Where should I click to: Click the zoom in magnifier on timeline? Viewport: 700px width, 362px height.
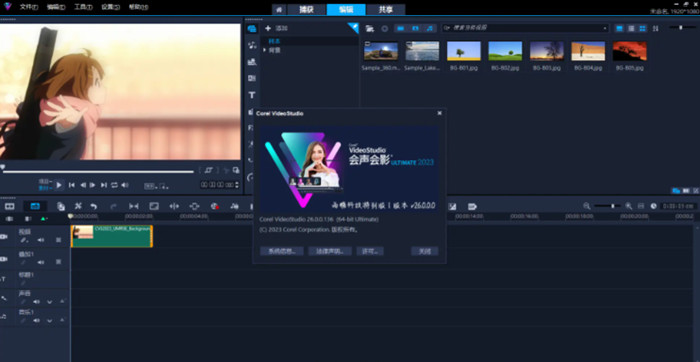(629, 206)
